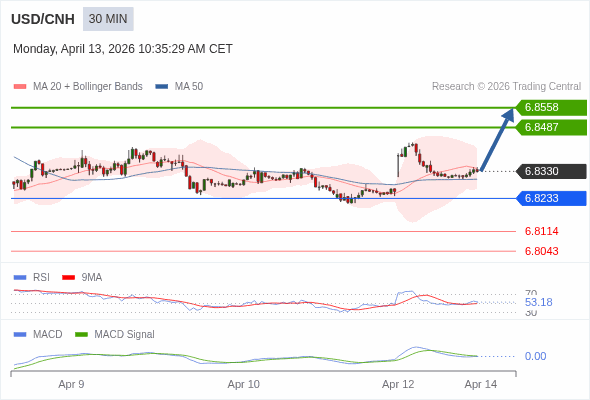
Task: Click the 30 MIN timeframe badge
Action: [108, 19]
